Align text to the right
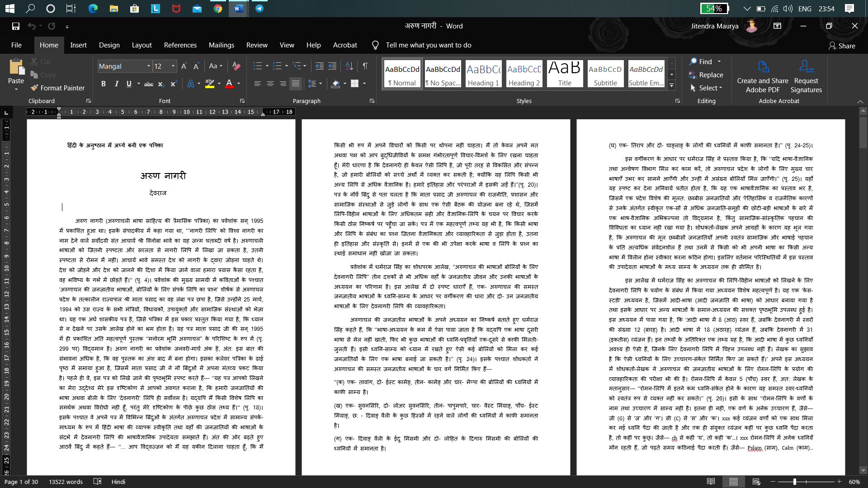The height and width of the screenshot is (488, 868). (x=283, y=84)
